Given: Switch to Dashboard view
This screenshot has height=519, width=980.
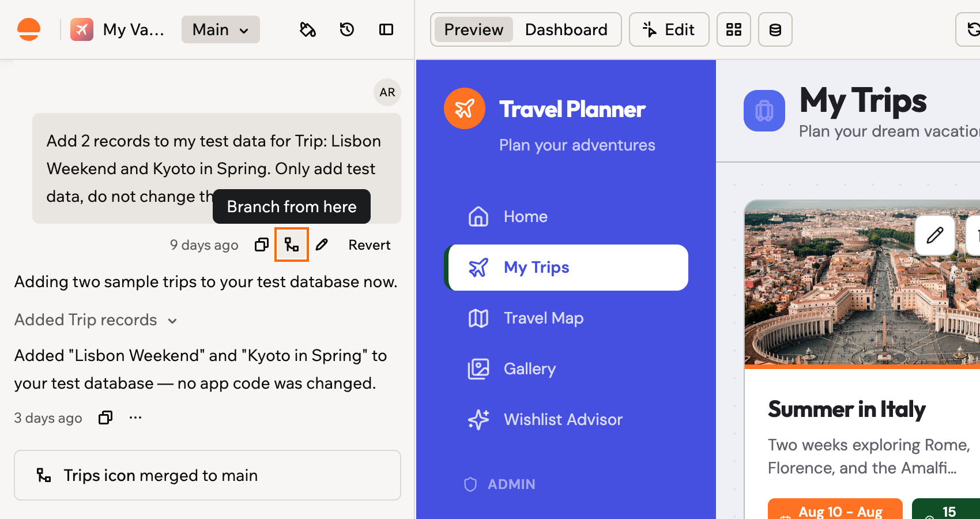Looking at the screenshot, I should click(x=566, y=29).
